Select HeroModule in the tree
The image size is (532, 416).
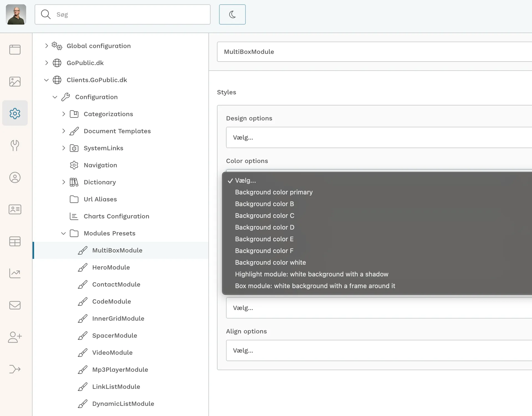coord(111,267)
